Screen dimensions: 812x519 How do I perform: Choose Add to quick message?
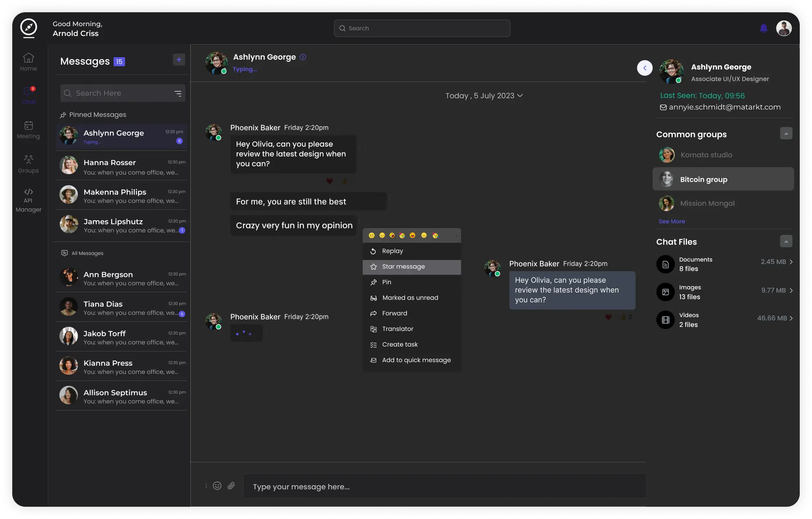point(412,360)
